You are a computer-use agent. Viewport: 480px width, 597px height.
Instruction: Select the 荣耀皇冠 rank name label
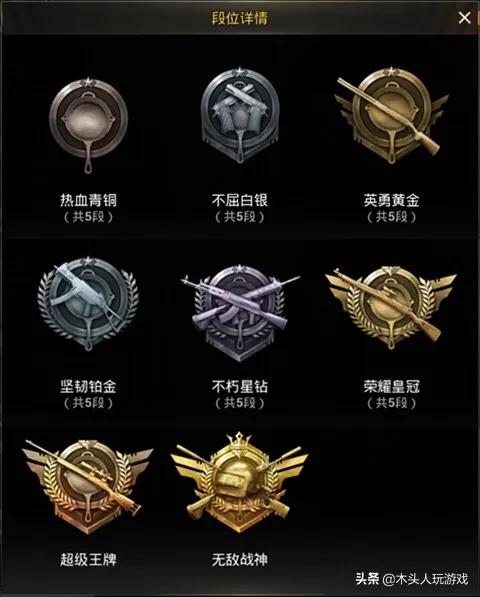coord(391,386)
